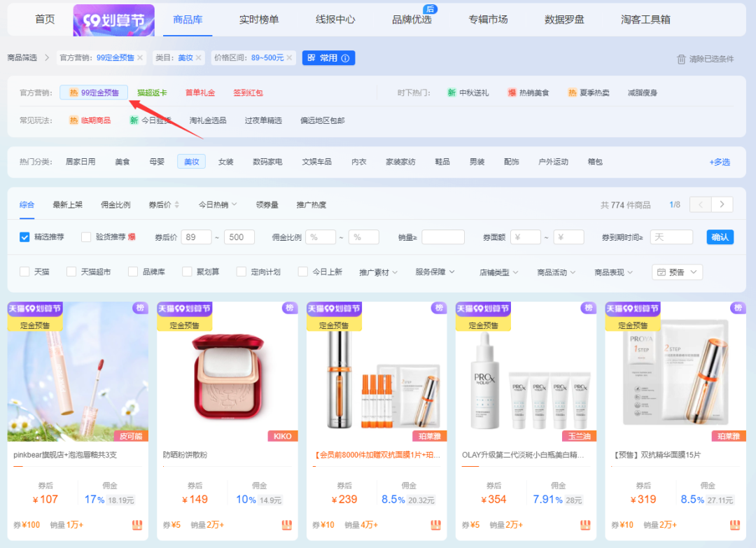Click the 券到期时间 days field
756x548 pixels.
pos(671,237)
